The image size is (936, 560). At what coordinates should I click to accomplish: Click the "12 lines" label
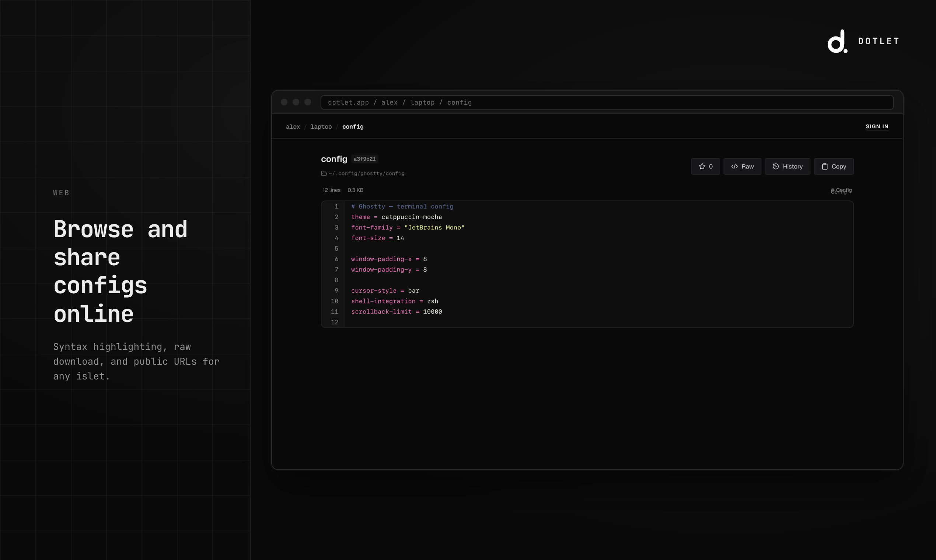pyautogui.click(x=331, y=190)
